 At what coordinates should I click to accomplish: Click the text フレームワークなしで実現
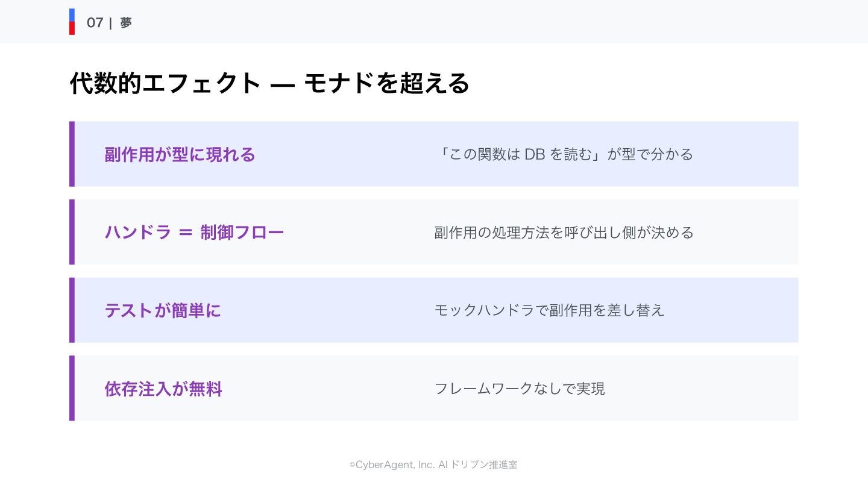tap(519, 389)
